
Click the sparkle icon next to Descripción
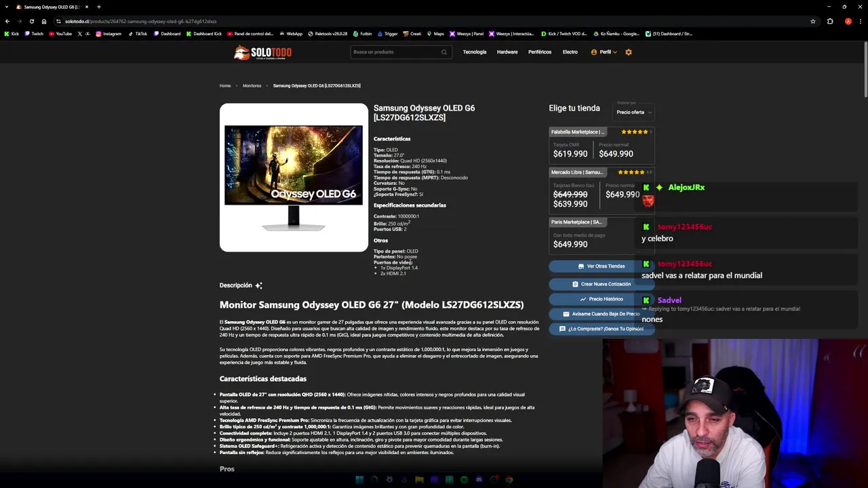click(x=258, y=285)
